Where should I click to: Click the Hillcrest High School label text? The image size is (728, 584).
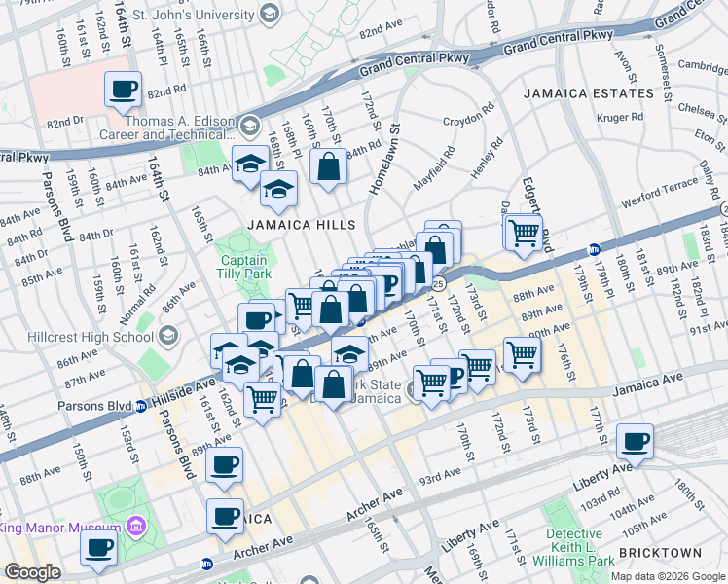coord(91,337)
